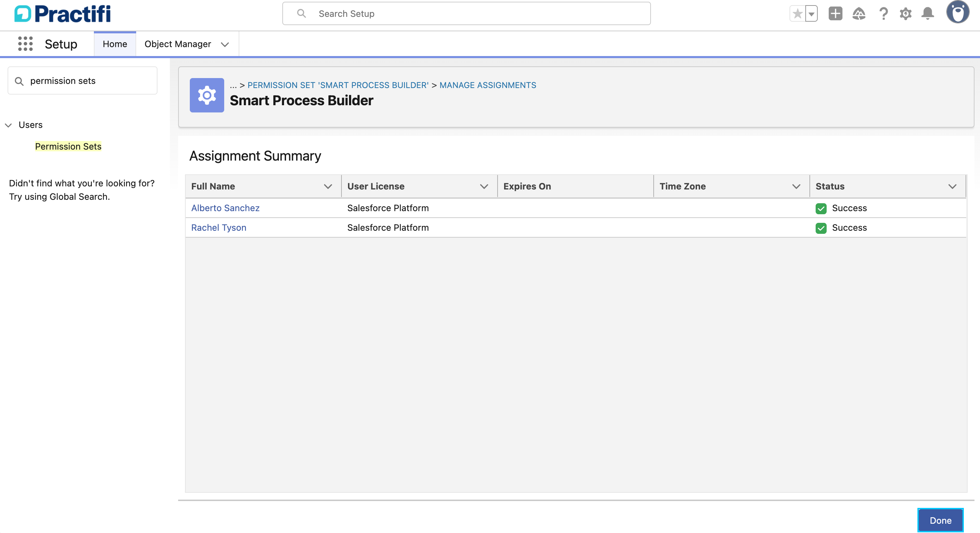
Task: Open the User License column menu
Action: (484, 186)
